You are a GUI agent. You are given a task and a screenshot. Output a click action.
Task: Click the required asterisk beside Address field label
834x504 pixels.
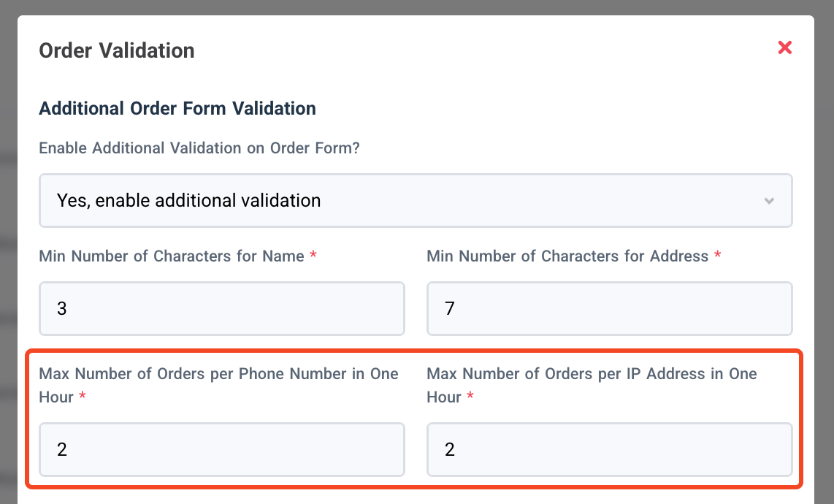click(716, 256)
